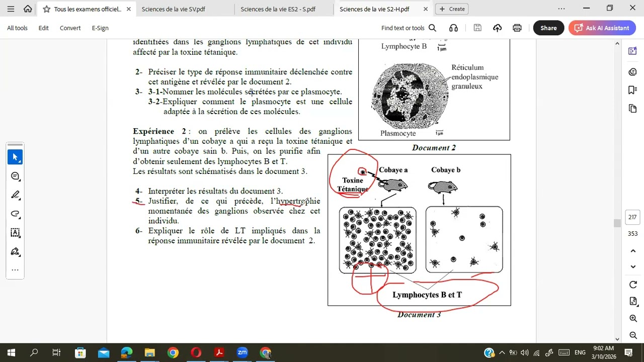Screen dimensions: 644x362
Task: Click the word 'Expérience 2' in document
Action: tap(159, 131)
